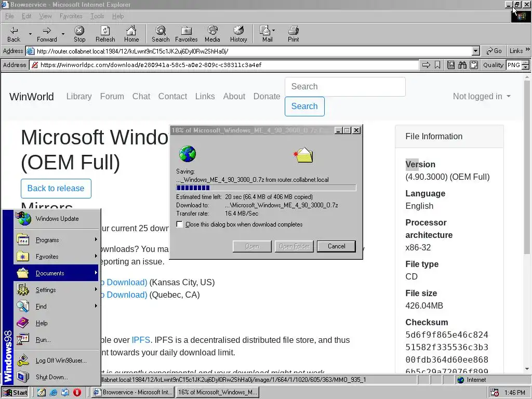Open the Tools menu
Image resolution: width=532 pixels, height=399 pixels.
tap(97, 16)
